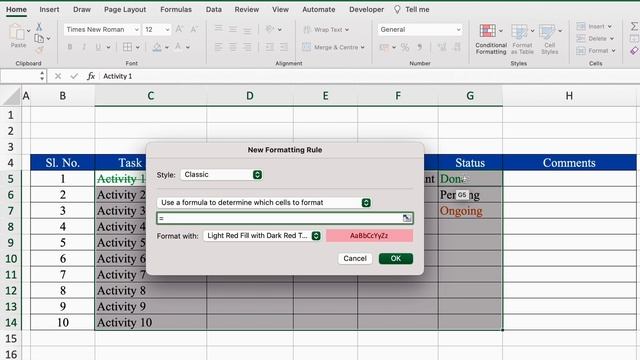Screen dimensions: 640x360
Task: Click the Borders icon
Action: 127,47
